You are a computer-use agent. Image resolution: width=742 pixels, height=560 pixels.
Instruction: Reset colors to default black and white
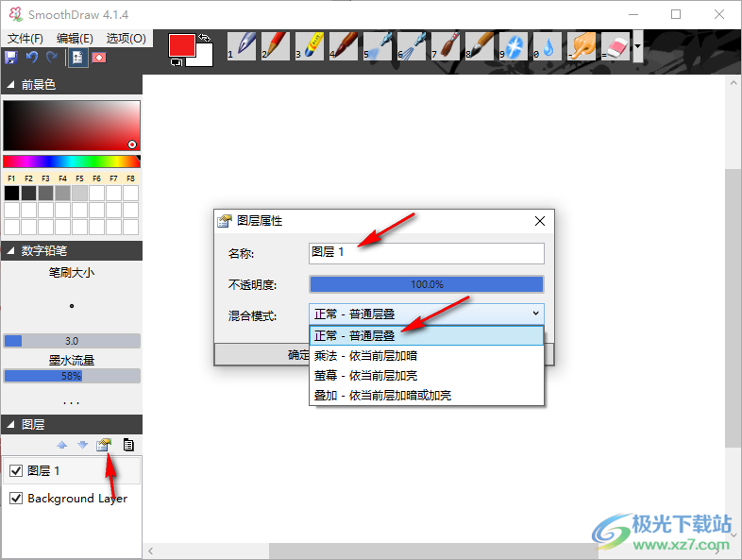(x=176, y=62)
